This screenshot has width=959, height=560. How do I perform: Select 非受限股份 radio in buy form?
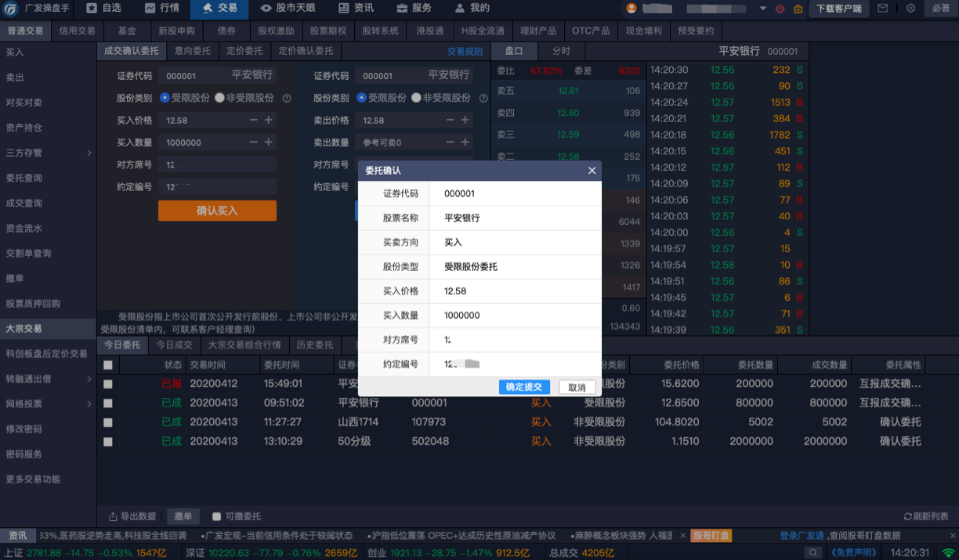click(x=219, y=99)
